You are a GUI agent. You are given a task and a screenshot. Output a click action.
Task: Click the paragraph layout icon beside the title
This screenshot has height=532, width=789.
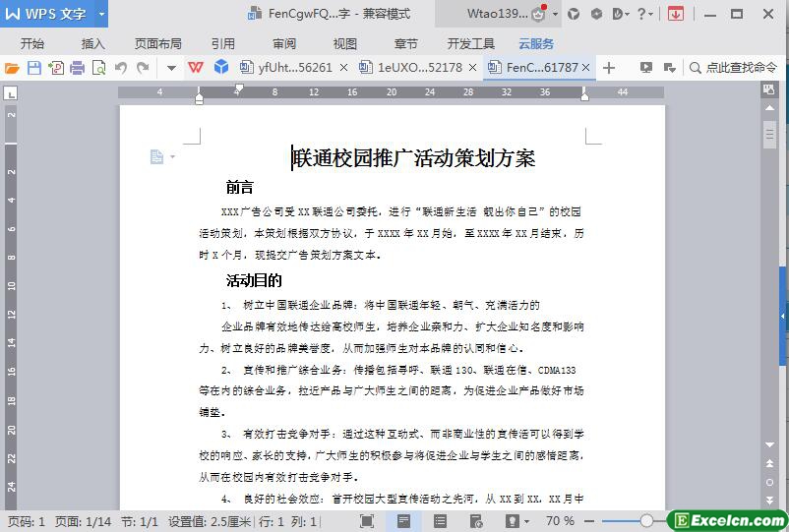point(157,157)
